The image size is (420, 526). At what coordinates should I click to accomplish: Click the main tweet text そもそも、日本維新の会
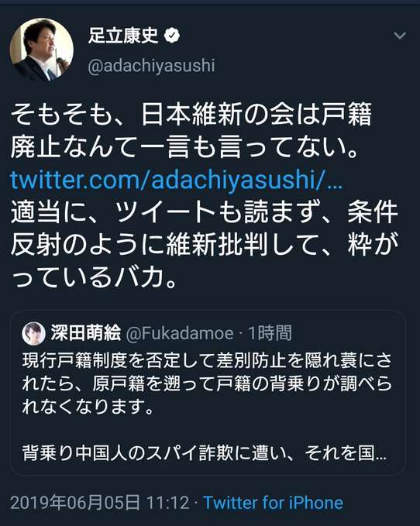pos(191,114)
